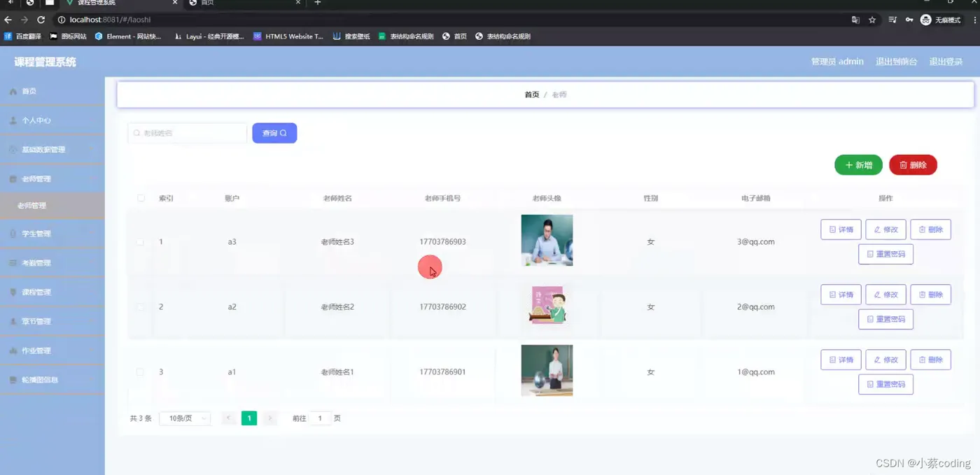Click view site information icon
980x475 pixels.
tap(61, 20)
